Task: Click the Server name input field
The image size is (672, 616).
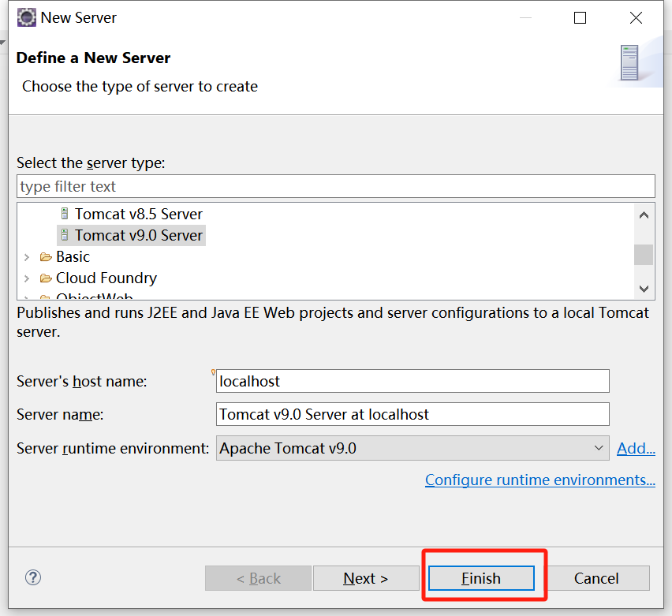Action: click(413, 414)
